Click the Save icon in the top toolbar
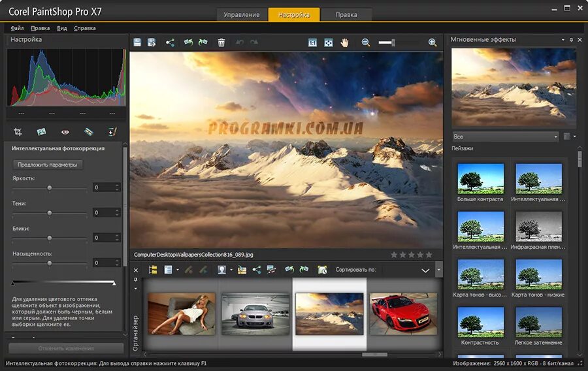This screenshot has width=588, height=371. (x=137, y=42)
